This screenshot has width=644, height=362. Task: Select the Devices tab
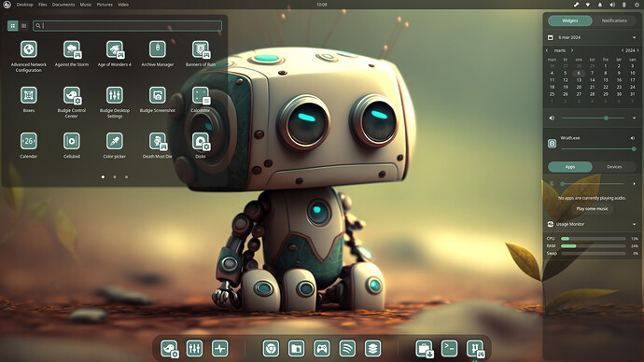tap(614, 167)
